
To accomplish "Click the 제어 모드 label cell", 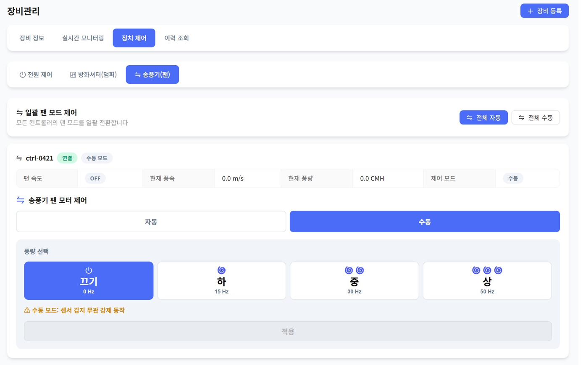I will (460, 178).
